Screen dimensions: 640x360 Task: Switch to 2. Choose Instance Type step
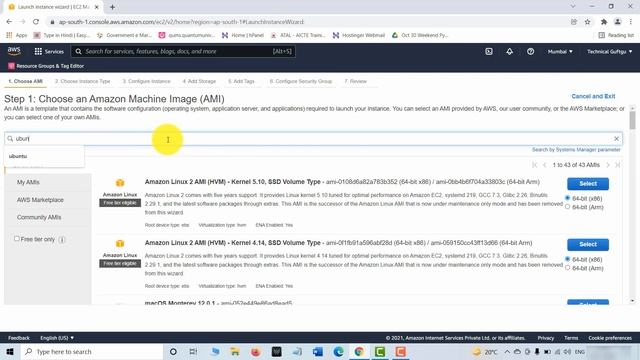(x=83, y=81)
